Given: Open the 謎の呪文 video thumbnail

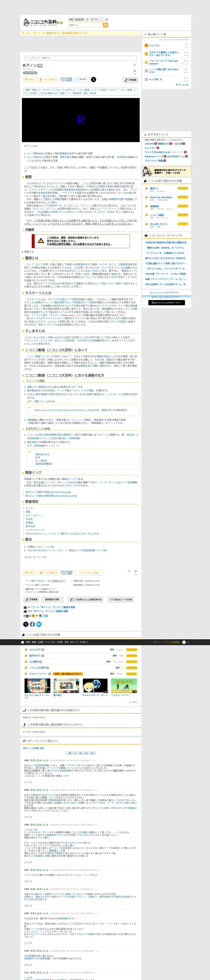Looking at the screenshot, I should click(66, 686).
